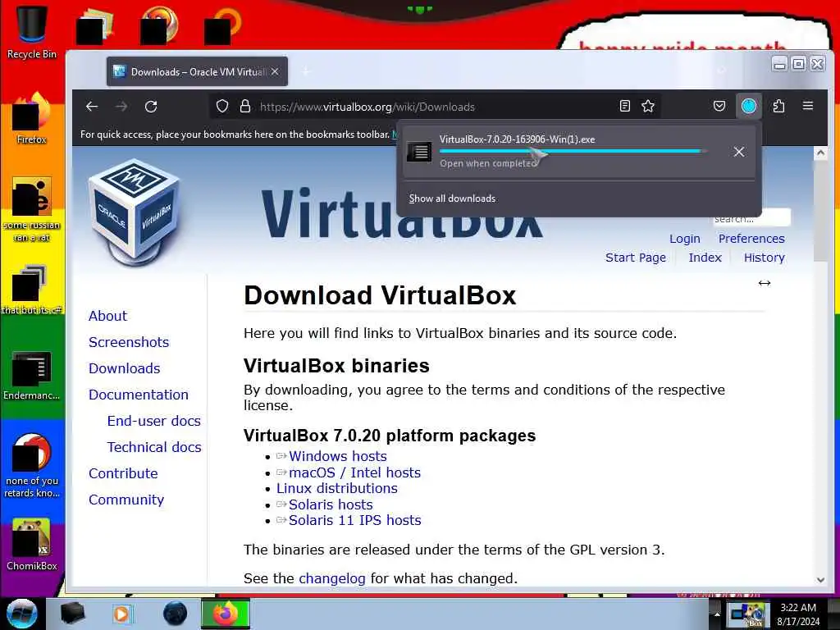Select the 'that but its c#' desktop icon
Image resolution: width=840 pixels, height=630 pixels.
(x=32, y=290)
